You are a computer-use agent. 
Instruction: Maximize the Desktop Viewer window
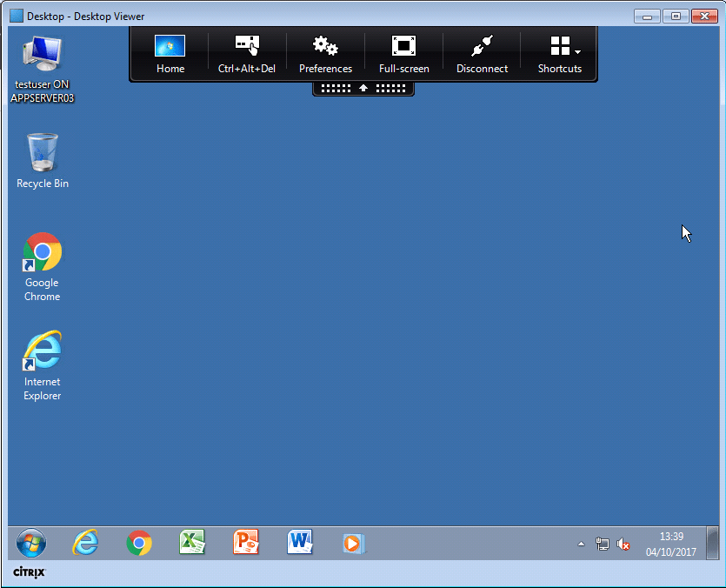click(x=676, y=17)
